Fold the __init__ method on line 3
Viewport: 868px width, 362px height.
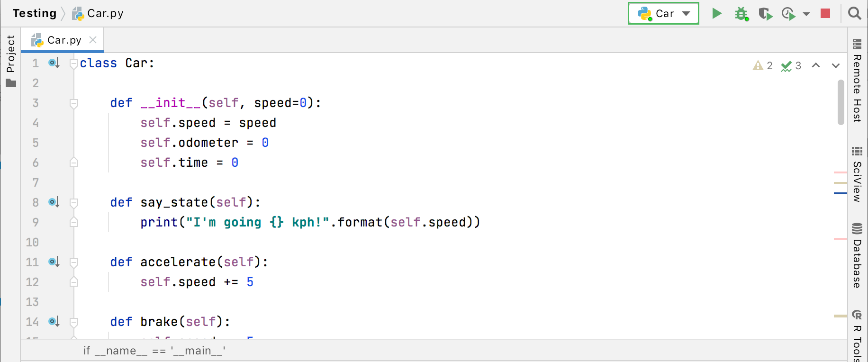point(73,103)
